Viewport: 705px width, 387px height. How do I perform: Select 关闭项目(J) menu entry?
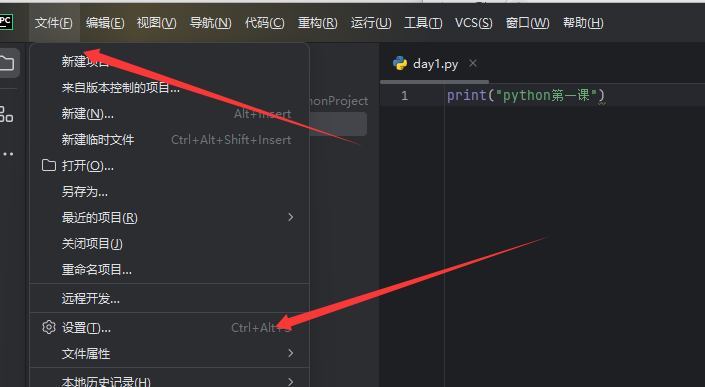(170, 244)
